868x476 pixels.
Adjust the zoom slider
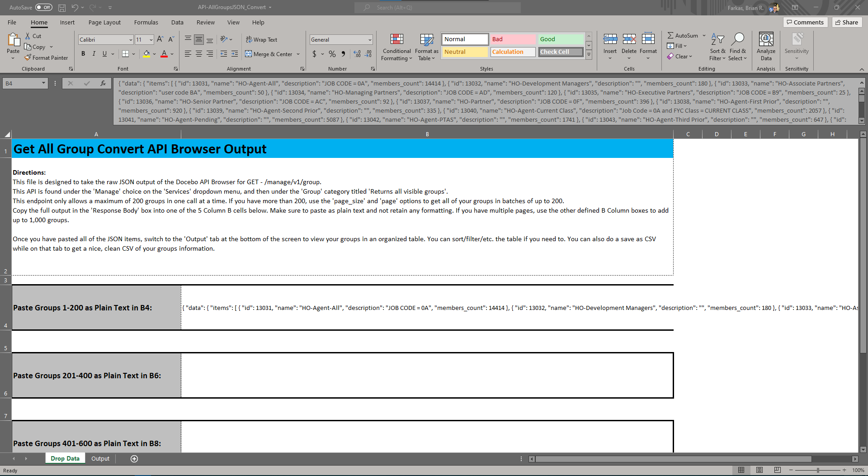(x=818, y=470)
